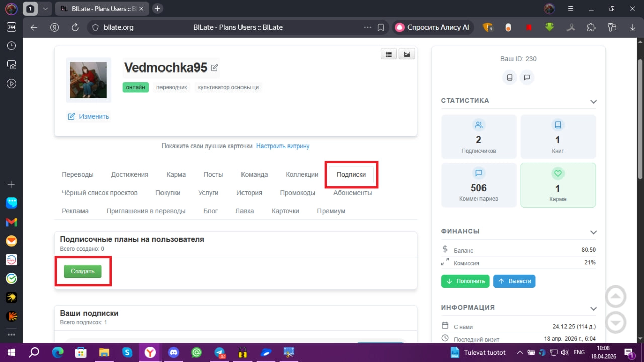
Task: Open the Карма tab
Action: [x=176, y=174]
